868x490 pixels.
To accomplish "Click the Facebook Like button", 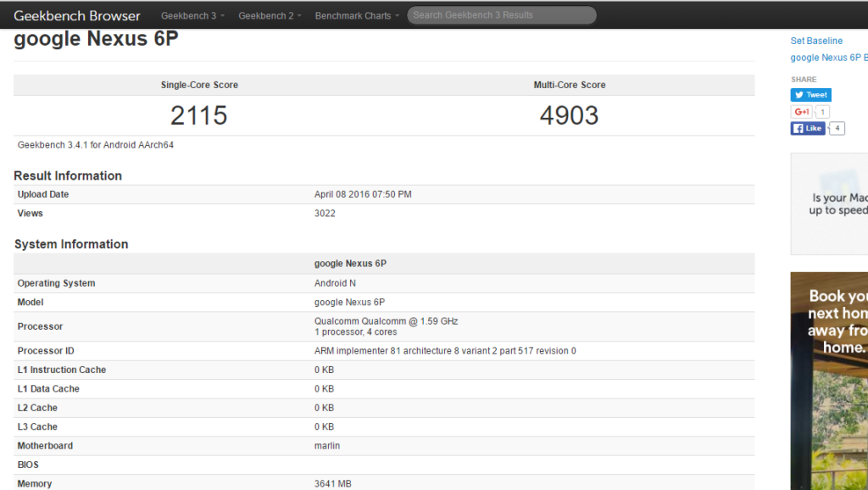I will pos(808,129).
